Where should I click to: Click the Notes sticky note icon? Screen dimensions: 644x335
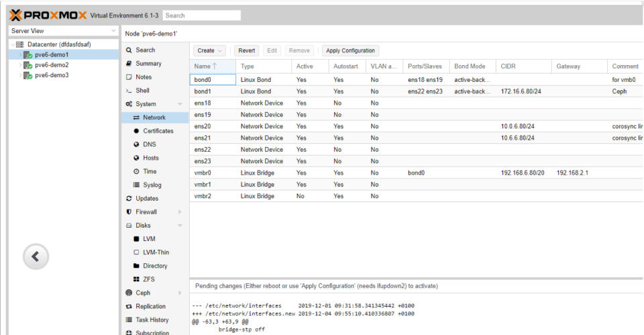(x=129, y=77)
